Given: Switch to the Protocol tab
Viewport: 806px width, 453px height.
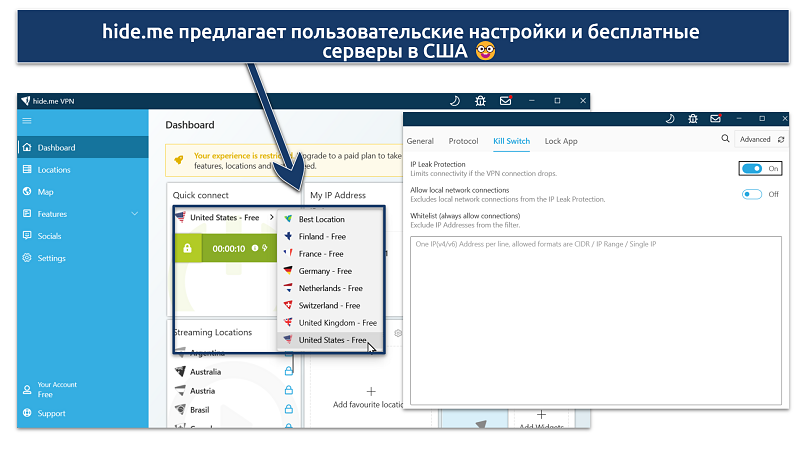Looking at the screenshot, I should coord(463,141).
